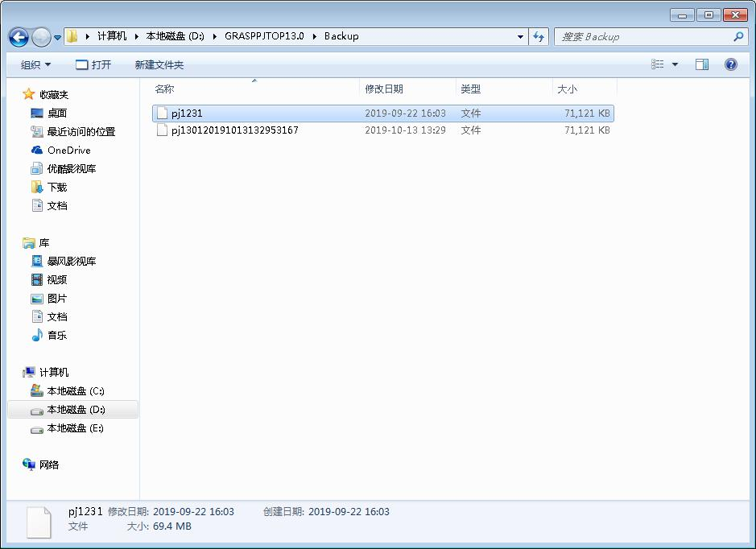Sort by 大小 column header
The height and width of the screenshot is (549, 756).
pyautogui.click(x=567, y=89)
